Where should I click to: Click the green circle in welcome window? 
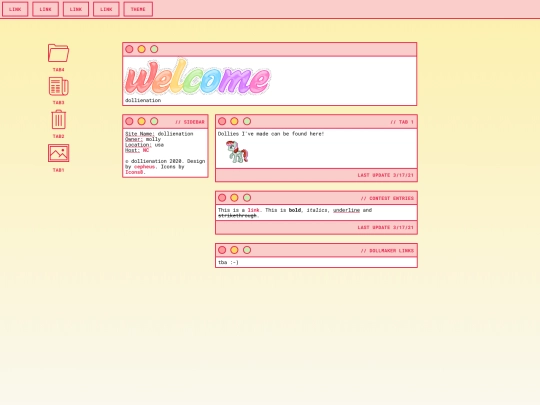click(154, 49)
